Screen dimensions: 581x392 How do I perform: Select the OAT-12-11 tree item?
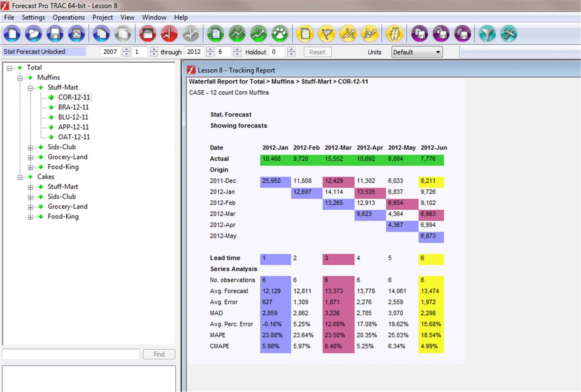click(x=74, y=137)
